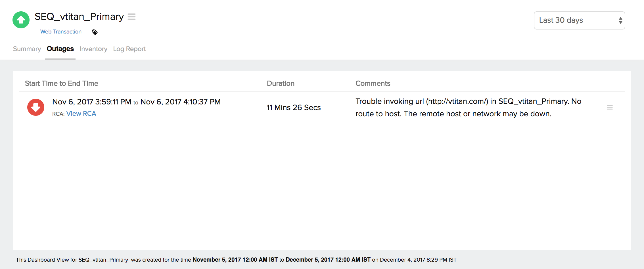644x269 pixels.
Task: Click the Comments column header
Action: 373,83
